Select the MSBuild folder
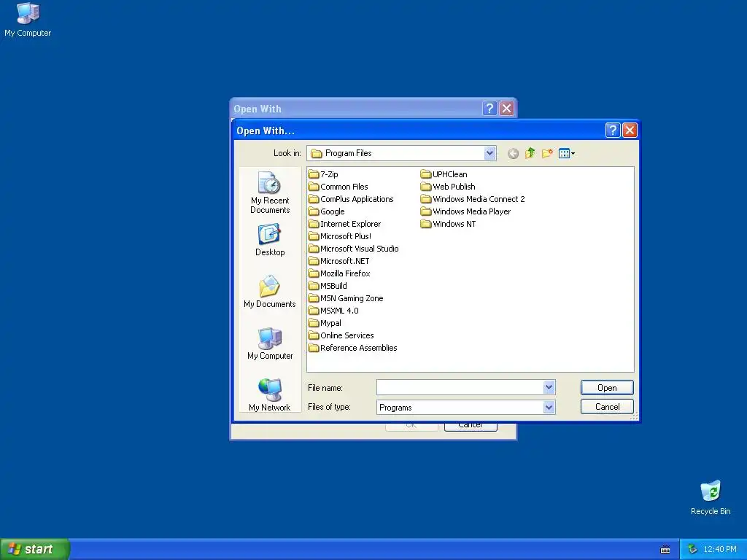 tap(328, 286)
